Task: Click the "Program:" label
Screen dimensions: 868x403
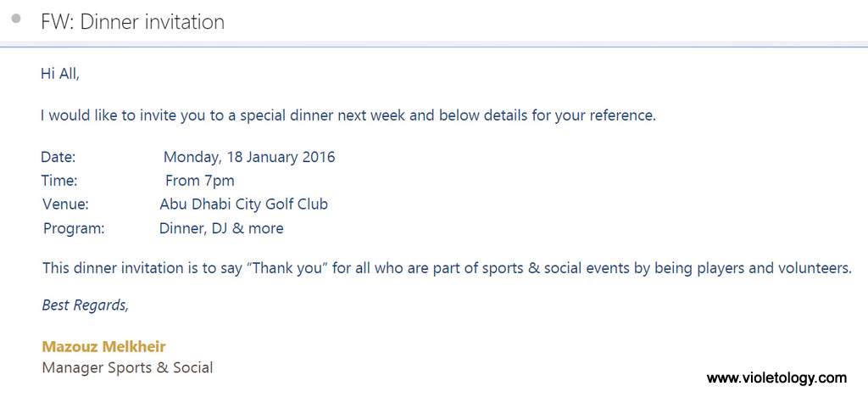Action: pyautogui.click(x=74, y=228)
